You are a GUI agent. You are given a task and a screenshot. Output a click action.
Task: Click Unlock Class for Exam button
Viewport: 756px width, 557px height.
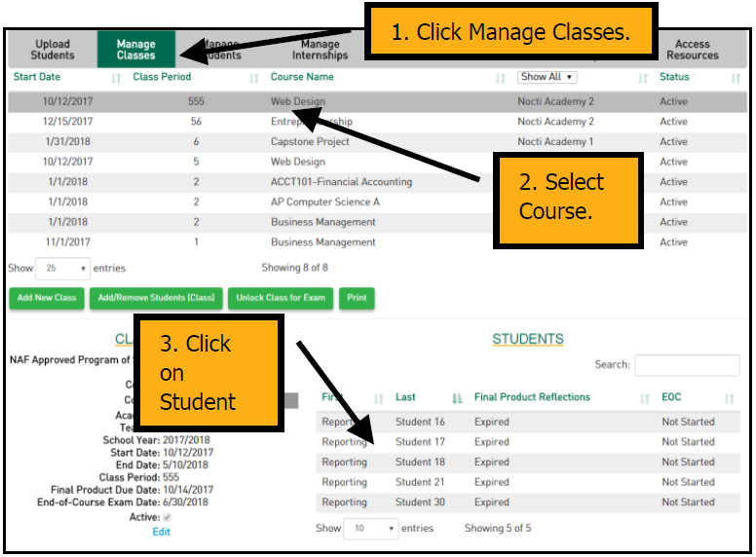click(x=281, y=298)
